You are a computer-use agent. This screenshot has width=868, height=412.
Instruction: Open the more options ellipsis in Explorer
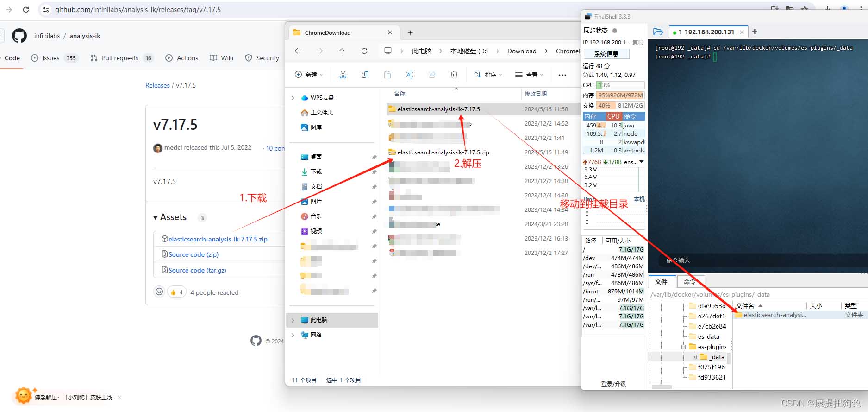(x=562, y=75)
